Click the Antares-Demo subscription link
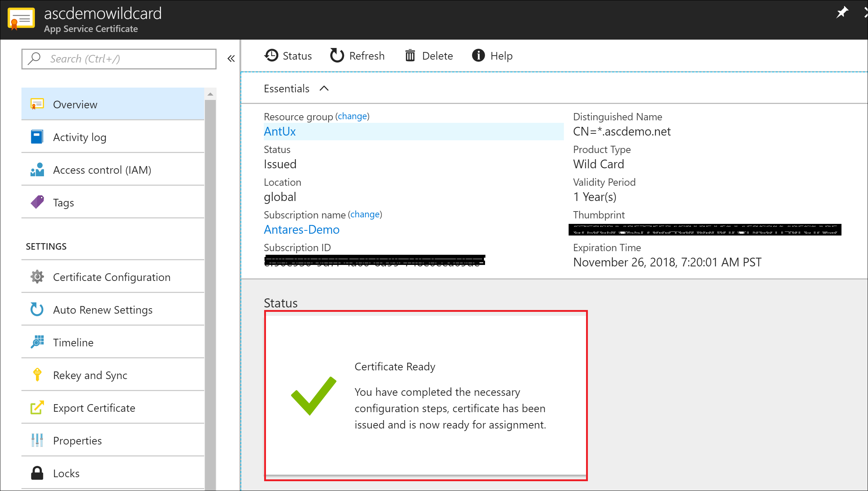The image size is (868, 491). coord(302,229)
